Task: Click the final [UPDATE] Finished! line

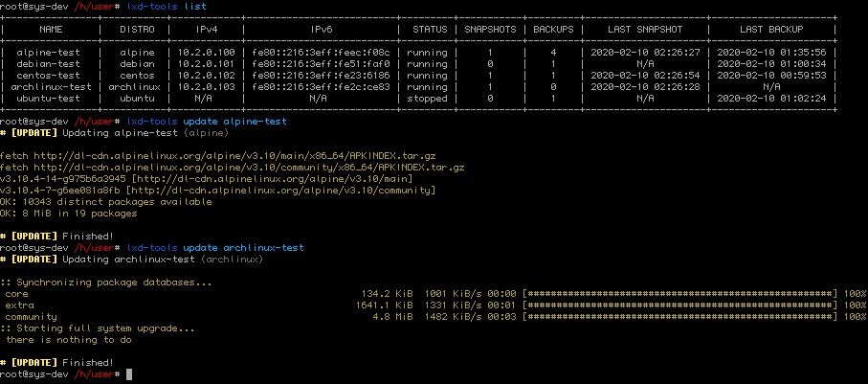Action: tap(57, 363)
